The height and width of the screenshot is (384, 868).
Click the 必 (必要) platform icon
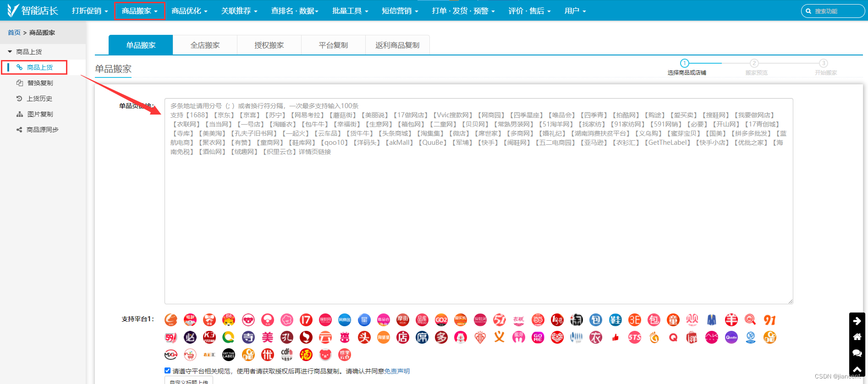pos(190,338)
